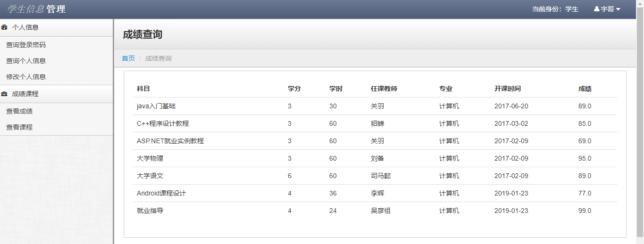Click the briefcase icon beside 成绩课程
Viewport: 644px width, 244px height.
coord(4,94)
